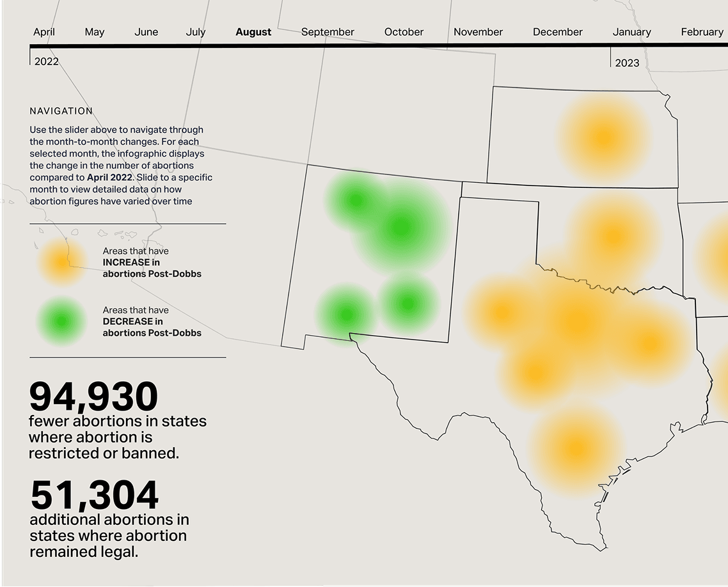Image resolution: width=728 pixels, height=587 pixels.
Task: Click the bold 'April 2022' reference text
Action: pyautogui.click(x=109, y=177)
